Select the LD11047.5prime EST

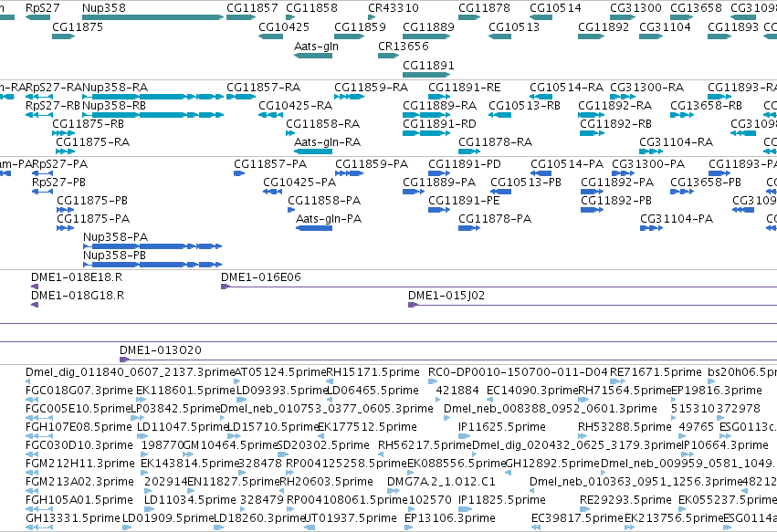pyautogui.click(x=142, y=436)
